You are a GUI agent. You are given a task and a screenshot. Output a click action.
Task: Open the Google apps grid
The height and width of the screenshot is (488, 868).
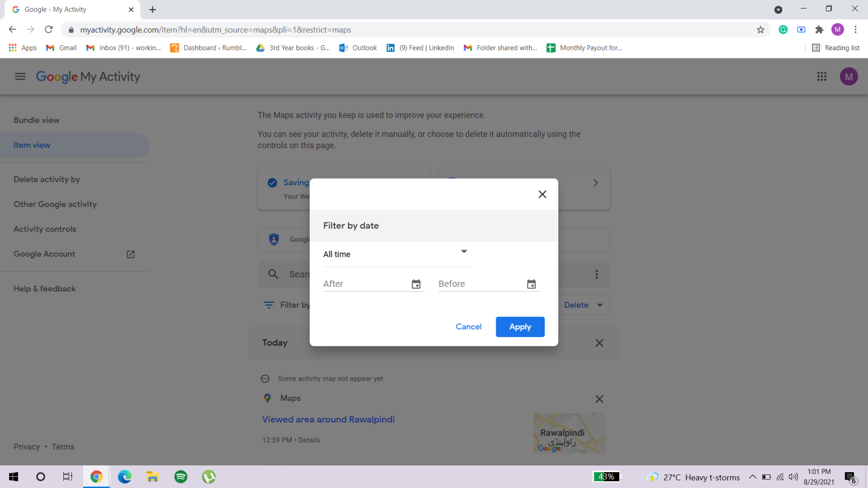tap(822, 76)
